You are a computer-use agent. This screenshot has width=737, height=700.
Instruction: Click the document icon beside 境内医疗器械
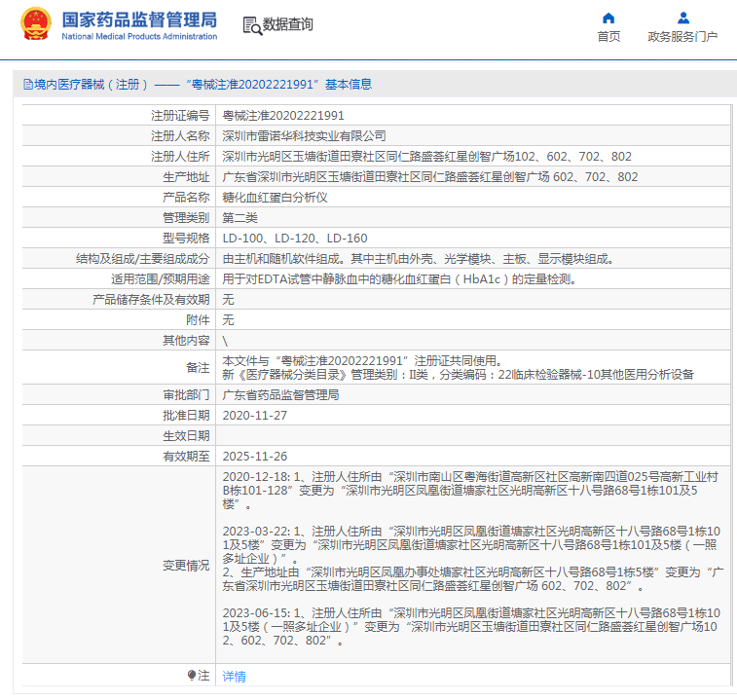pyautogui.click(x=27, y=84)
